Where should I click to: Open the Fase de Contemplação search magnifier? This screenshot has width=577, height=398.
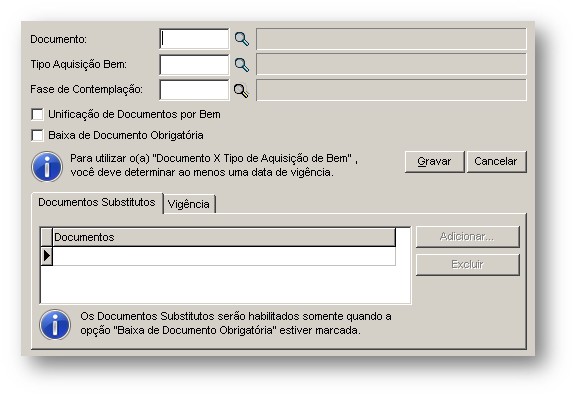tap(241, 90)
